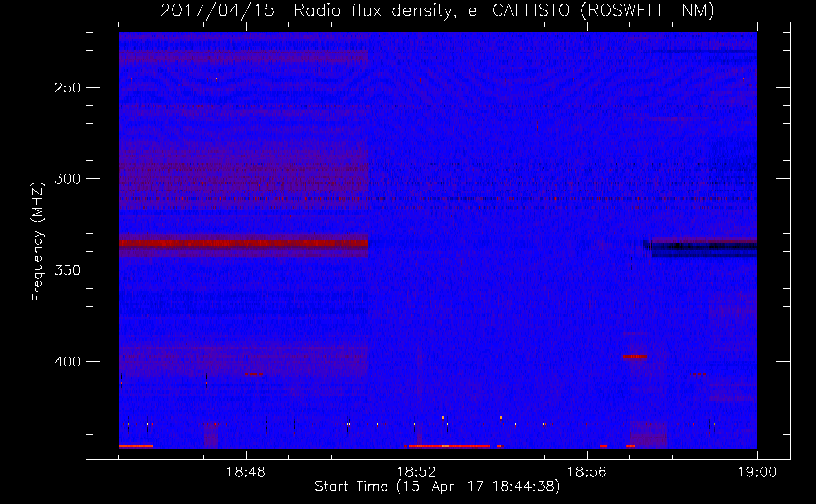The height and width of the screenshot is (504, 816).
Task: Click the 19:00 time tick label
Action: [757, 472]
